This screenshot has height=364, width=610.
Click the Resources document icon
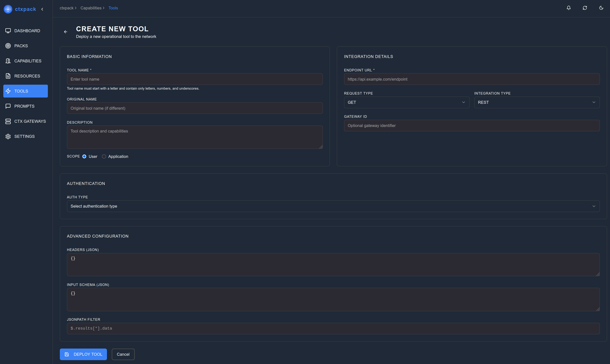coord(8,76)
